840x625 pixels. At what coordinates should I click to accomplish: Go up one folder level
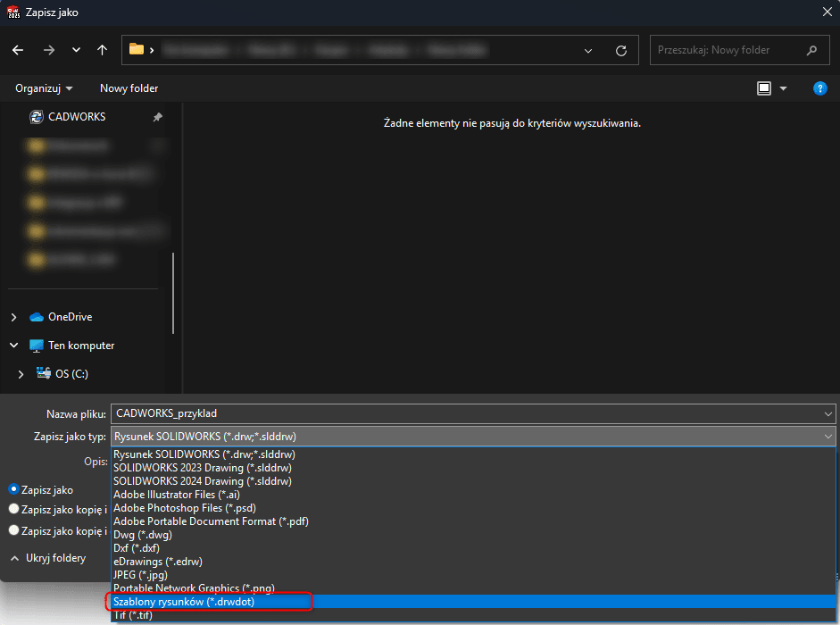tap(102, 50)
